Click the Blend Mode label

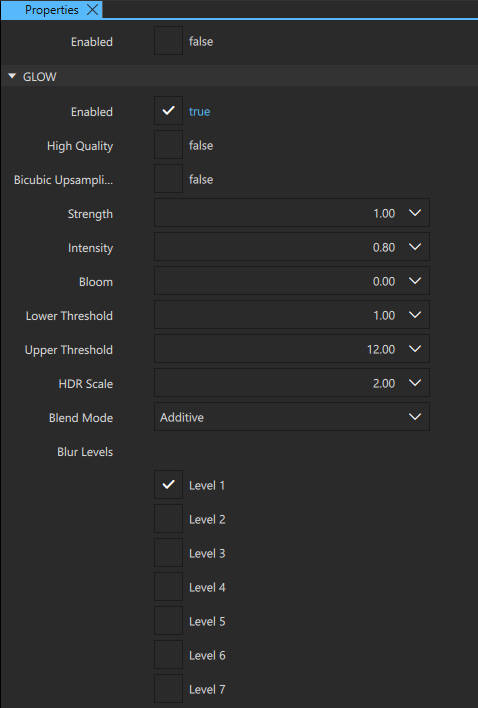point(81,418)
